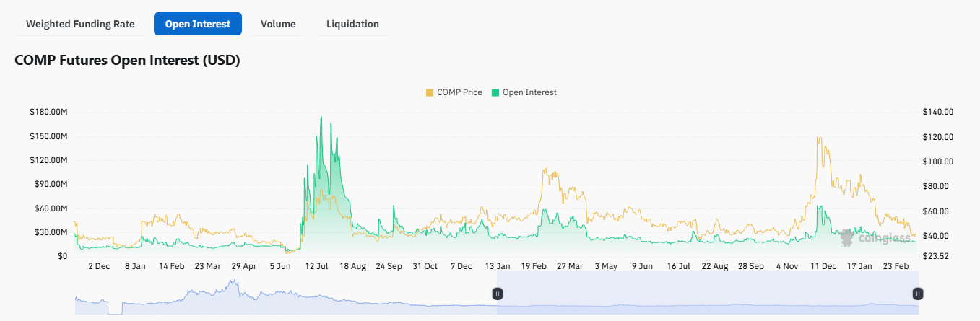The height and width of the screenshot is (321, 980).
Task: Click the green Open Interest legend swatch
Action: pos(495,92)
